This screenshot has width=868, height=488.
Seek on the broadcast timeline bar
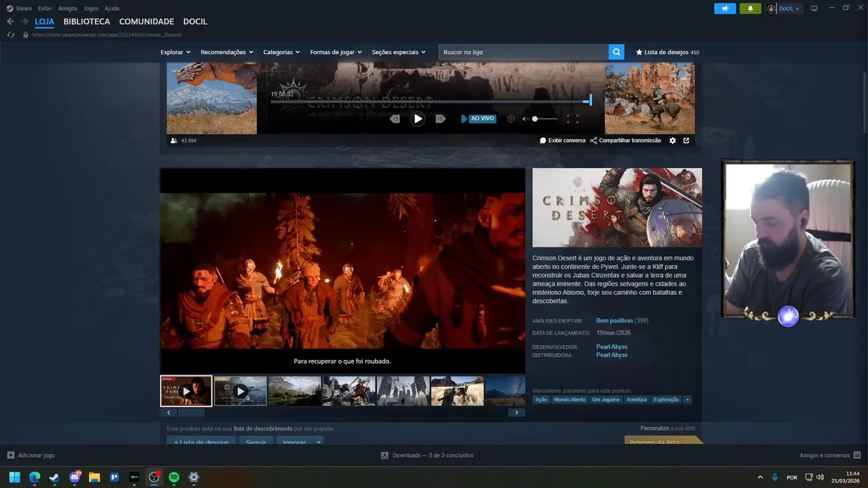pos(431,102)
